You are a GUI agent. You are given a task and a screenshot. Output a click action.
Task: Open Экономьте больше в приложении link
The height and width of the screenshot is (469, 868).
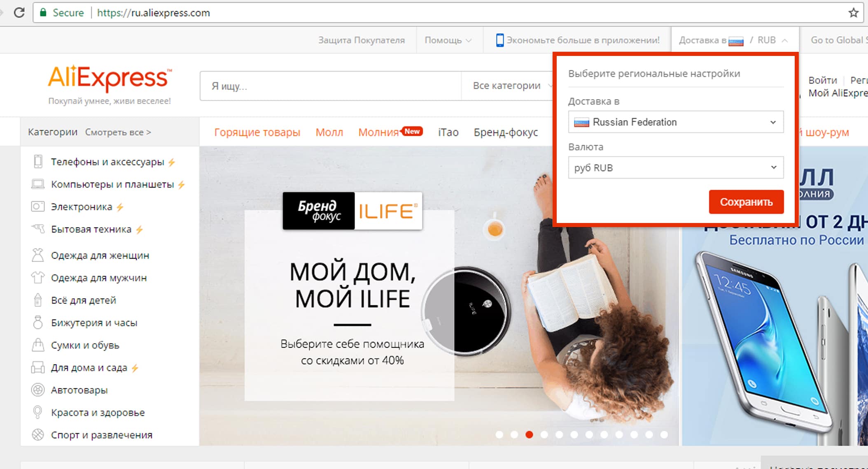tap(578, 40)
